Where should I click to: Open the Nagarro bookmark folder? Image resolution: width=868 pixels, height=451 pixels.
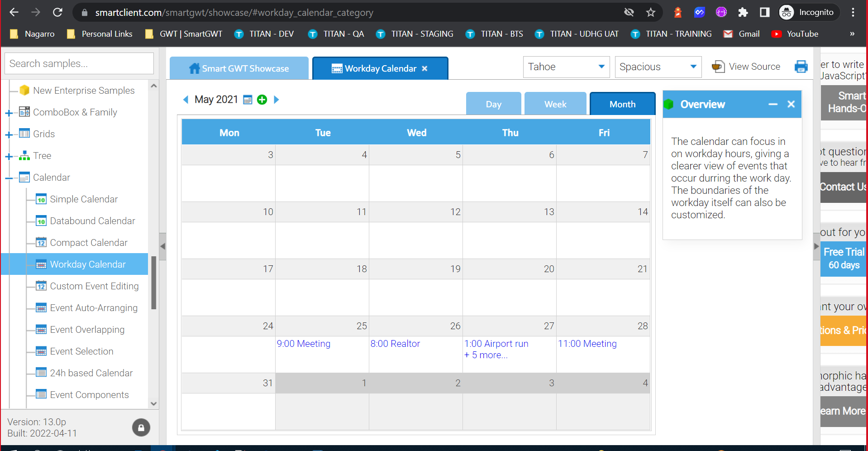[32, 34]
